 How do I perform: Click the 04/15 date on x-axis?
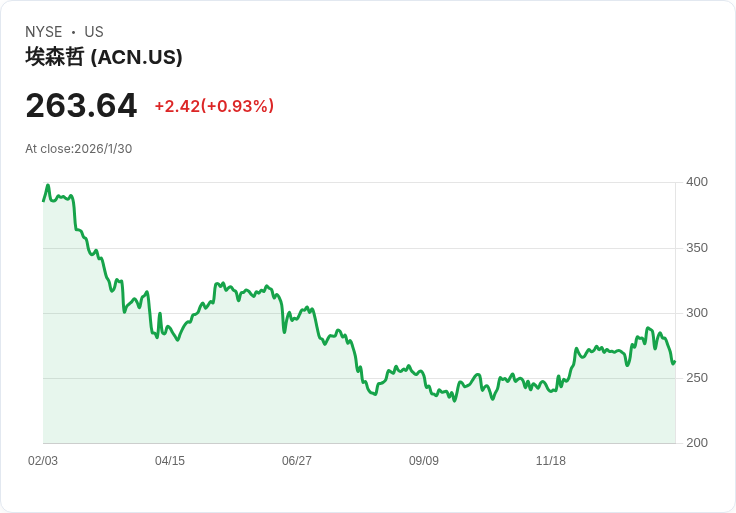pyautogui.click(x=170, y=461)
